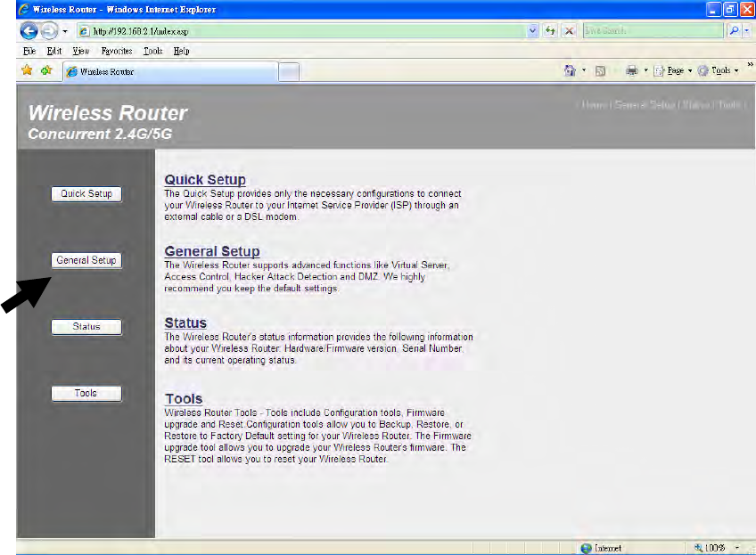This screenshot has width=756, height=555.
Task: Click the Add to Favorites icon
Action: click(x=46, y=70)
